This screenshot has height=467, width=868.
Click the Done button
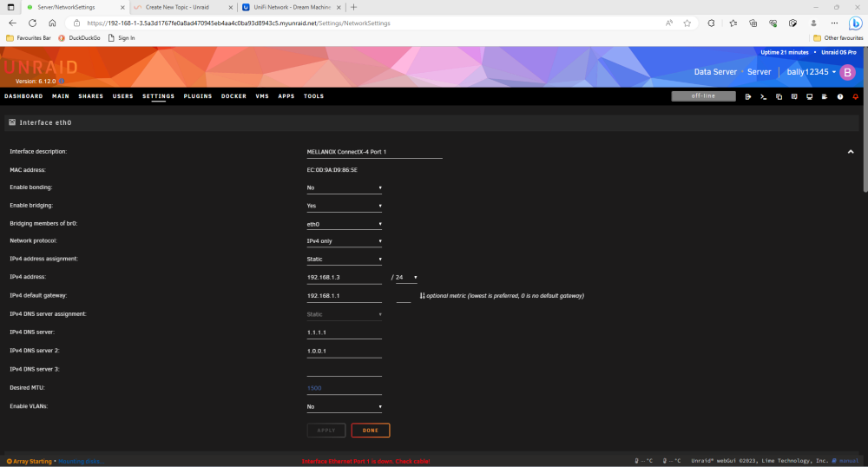point(371,431)
